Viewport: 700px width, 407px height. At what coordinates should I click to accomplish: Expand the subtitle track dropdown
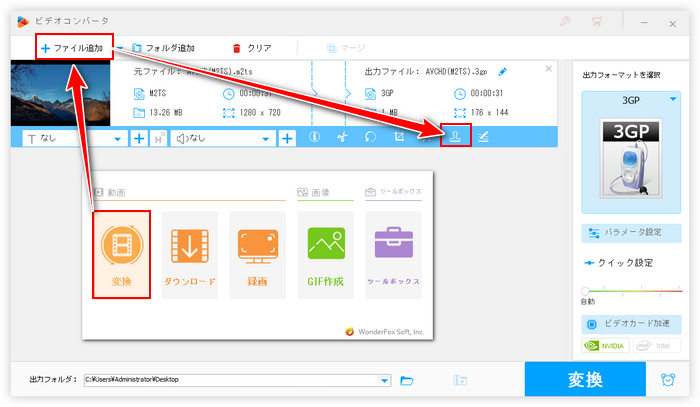(x=119, y=138)
